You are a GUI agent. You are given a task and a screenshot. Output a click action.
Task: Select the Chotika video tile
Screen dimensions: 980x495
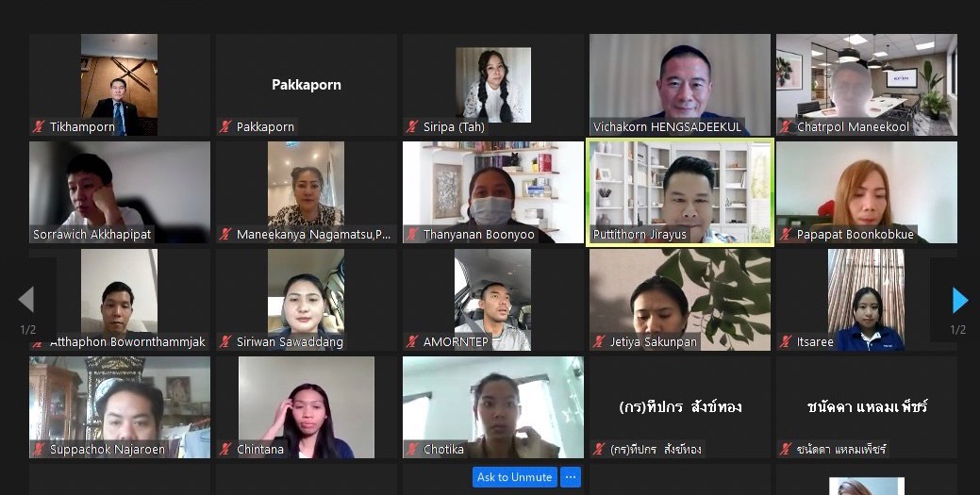pos(493,407)
